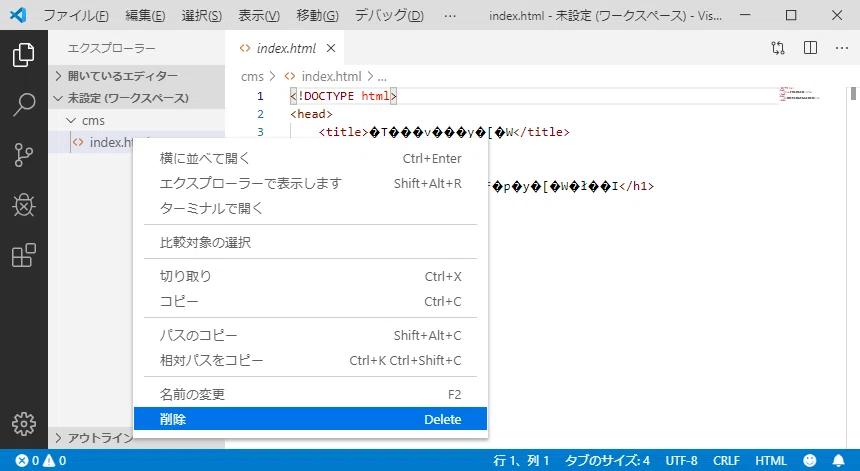Click 行 1、列 1 cursor position
Viewport: 860px width, 471px height.
(521, 461)
